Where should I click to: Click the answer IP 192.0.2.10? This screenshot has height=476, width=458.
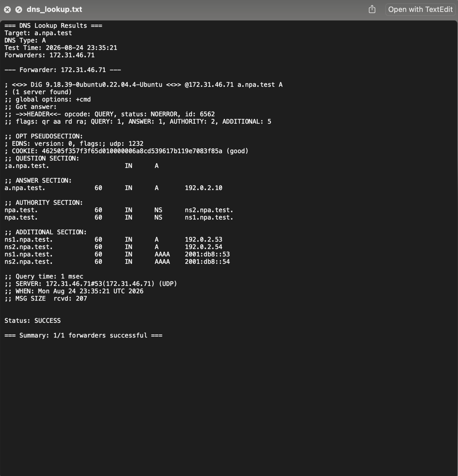click(203, 188)
